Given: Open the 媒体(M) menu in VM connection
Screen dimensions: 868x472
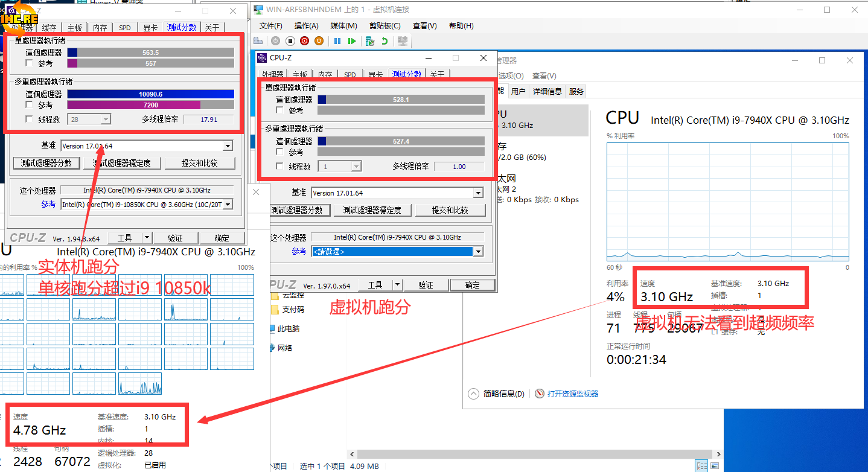Looking at the screenshot, I should pyautogui.click(x=343, y=26).
